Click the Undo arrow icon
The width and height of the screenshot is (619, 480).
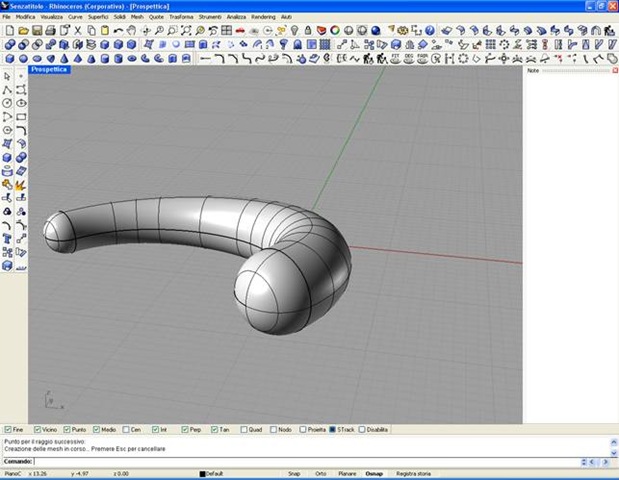coord(118,31)
